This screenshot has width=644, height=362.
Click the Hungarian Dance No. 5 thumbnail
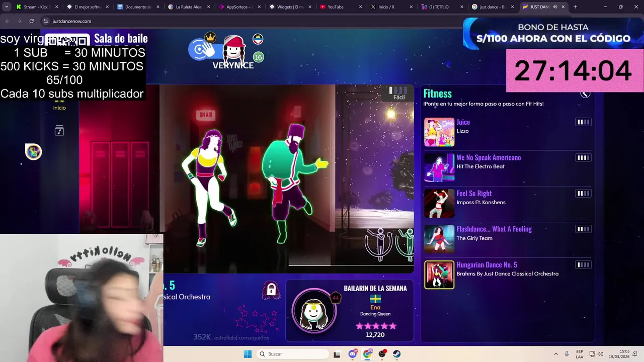coord(439,275)
